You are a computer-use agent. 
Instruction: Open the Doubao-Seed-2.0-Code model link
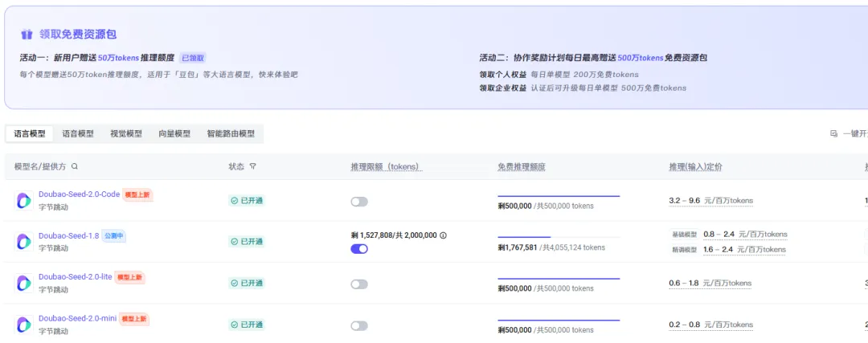pyautogui.click(x=79, y=194)
